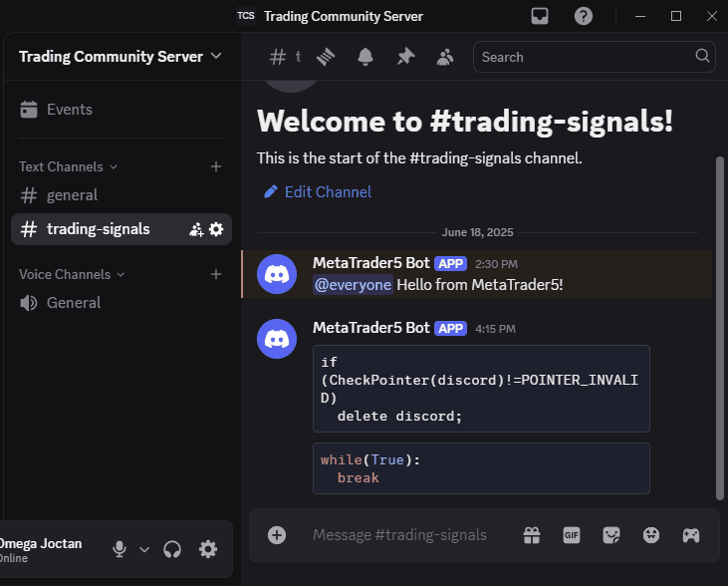Toggle deafen headphones
The height and width of the screenshot is (586, 728).
[x=172, y=549]
